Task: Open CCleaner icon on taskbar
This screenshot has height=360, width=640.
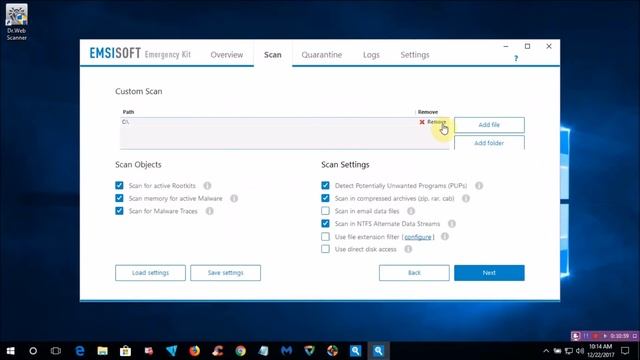Action: [218, 351]
